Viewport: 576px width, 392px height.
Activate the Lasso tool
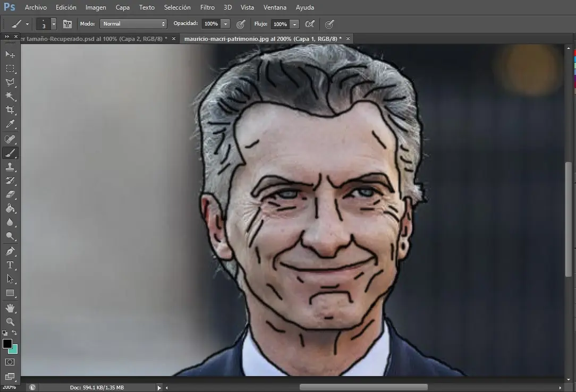(10, 82)
